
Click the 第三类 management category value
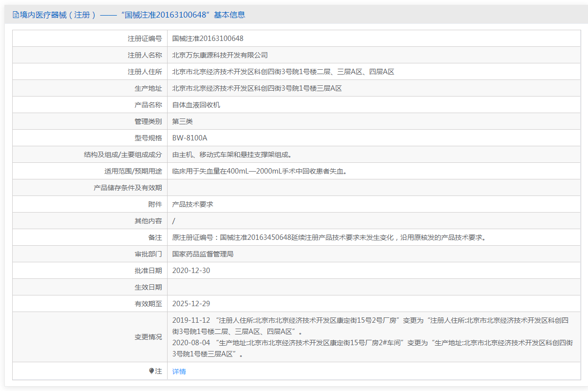point(182,121)
